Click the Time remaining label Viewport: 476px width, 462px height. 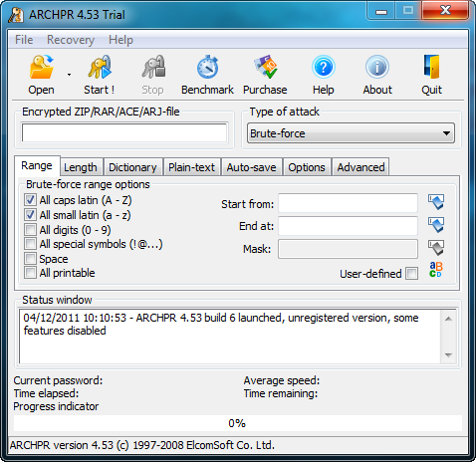click(281, 393)
